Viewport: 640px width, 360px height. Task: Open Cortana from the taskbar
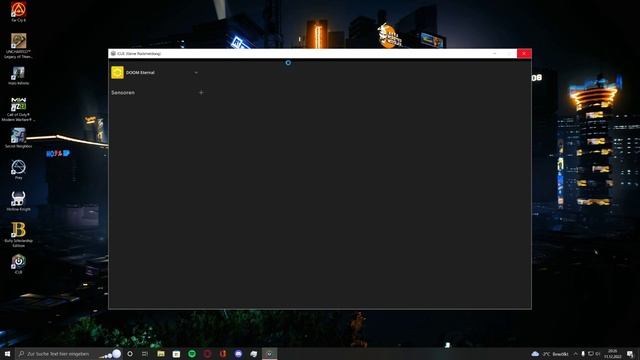point(130,353)
